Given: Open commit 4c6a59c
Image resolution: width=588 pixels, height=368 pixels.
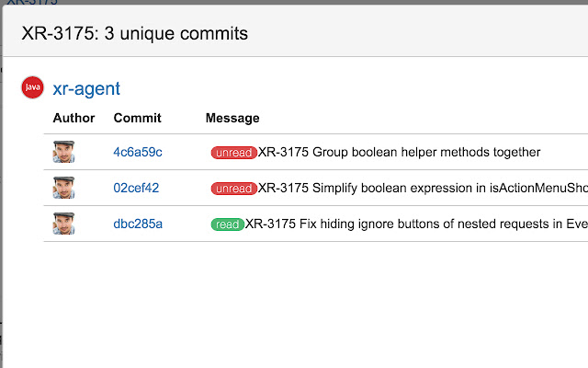Looking at the screenshot, I should point(138,152).
